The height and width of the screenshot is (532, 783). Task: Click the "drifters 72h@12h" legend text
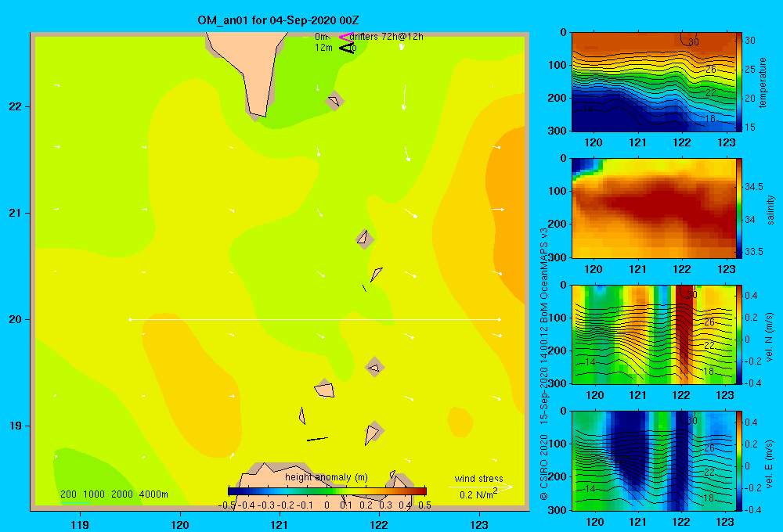tap(386, 37)
